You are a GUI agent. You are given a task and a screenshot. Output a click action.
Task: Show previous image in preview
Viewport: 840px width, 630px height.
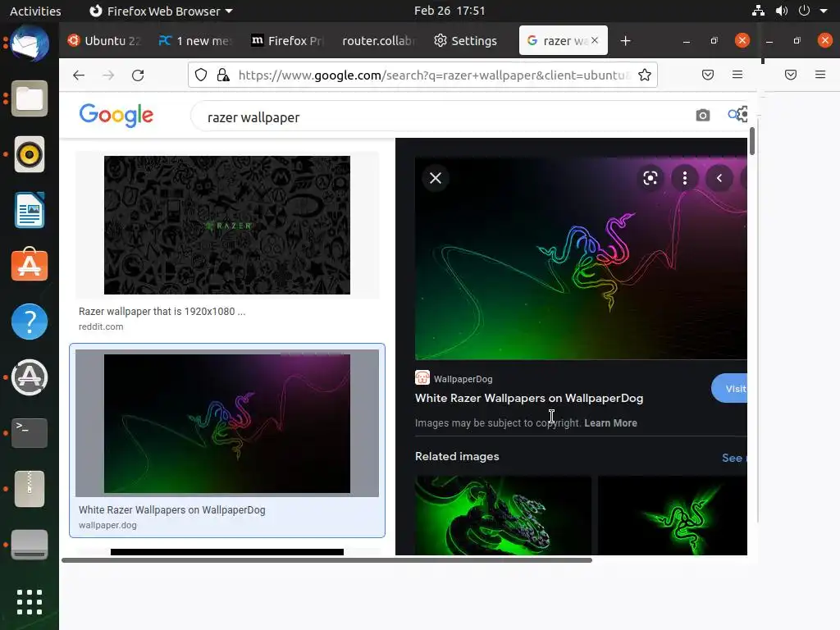click(719, 178)
